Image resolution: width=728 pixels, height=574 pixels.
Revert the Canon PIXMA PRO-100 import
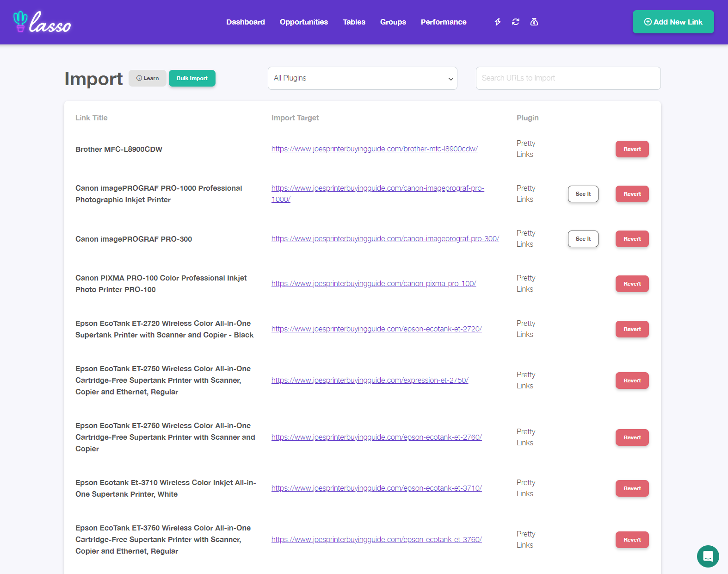pyautogui.click(x=632, y=284)
